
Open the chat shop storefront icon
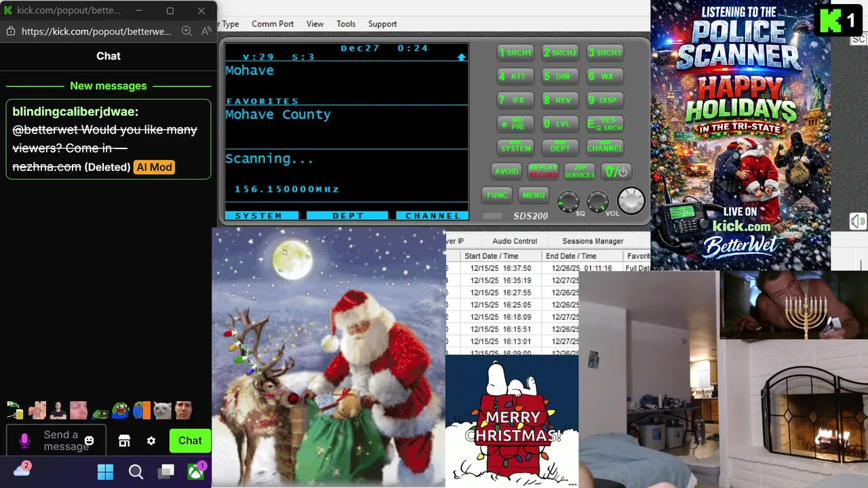pyautogui.click(x=124, y=441)
